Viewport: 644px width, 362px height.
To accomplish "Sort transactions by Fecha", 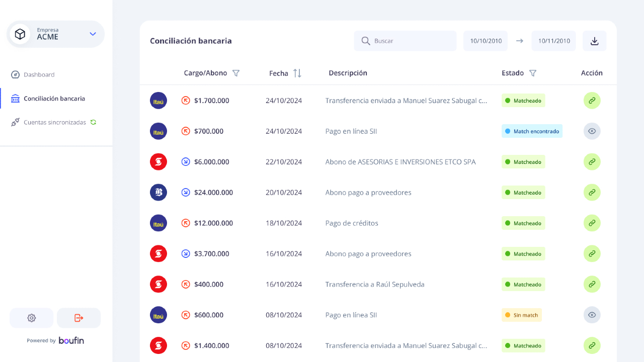I will click(x=297, y=73).
